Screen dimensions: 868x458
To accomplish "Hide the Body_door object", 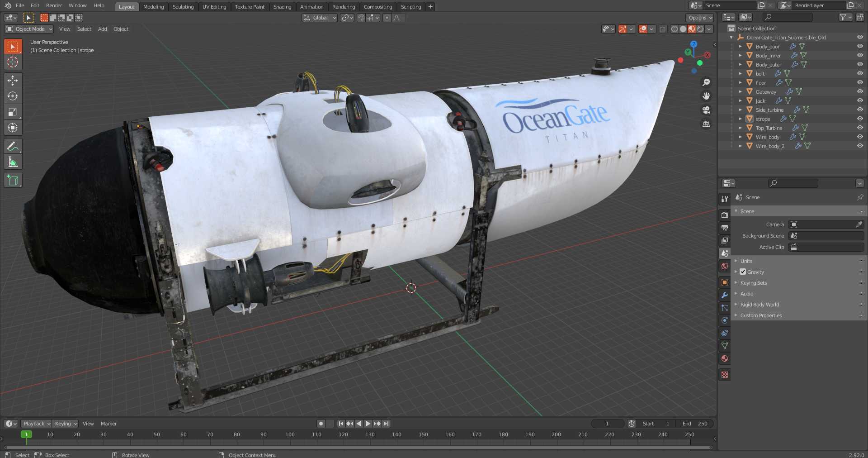I will [x=860, y=46].
